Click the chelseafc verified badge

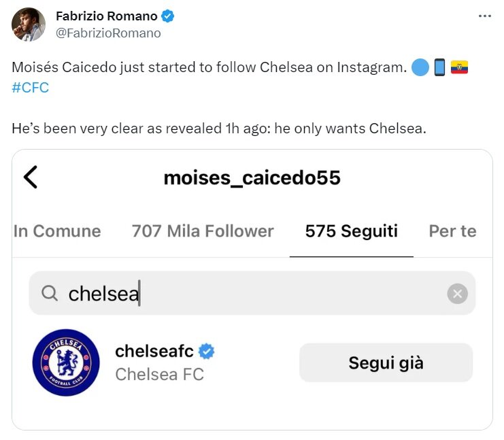click(x=207, y=352)
